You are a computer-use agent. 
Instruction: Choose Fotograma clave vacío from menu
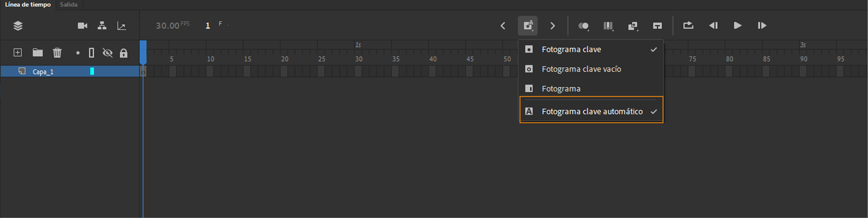point(581,69)
